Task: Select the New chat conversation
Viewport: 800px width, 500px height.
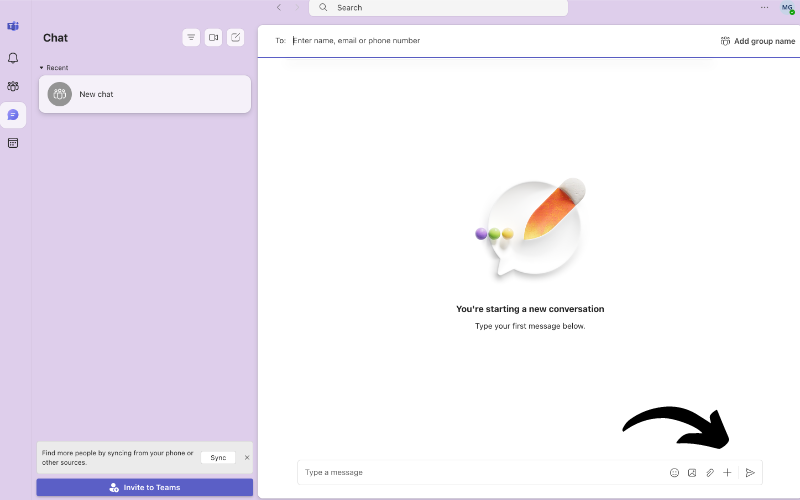Action: click(145, 94)
